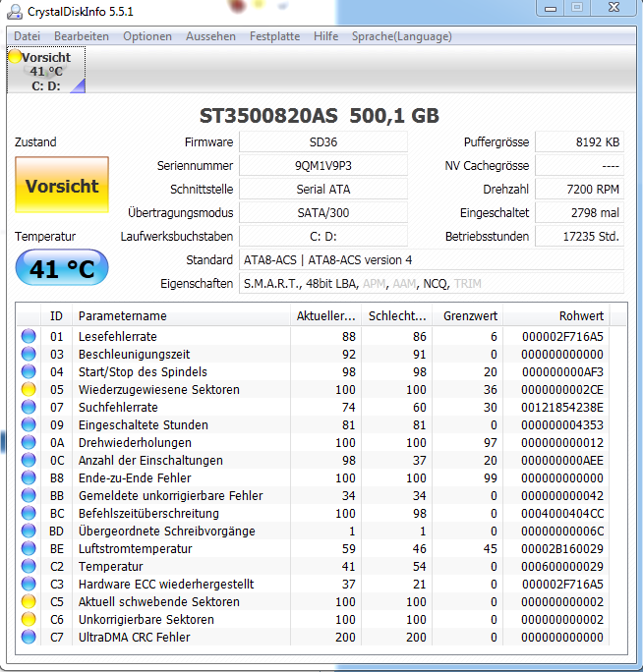Click the Parametername column header
The image size is (643, 672).
pyautogui.click(x=181, y=315)
